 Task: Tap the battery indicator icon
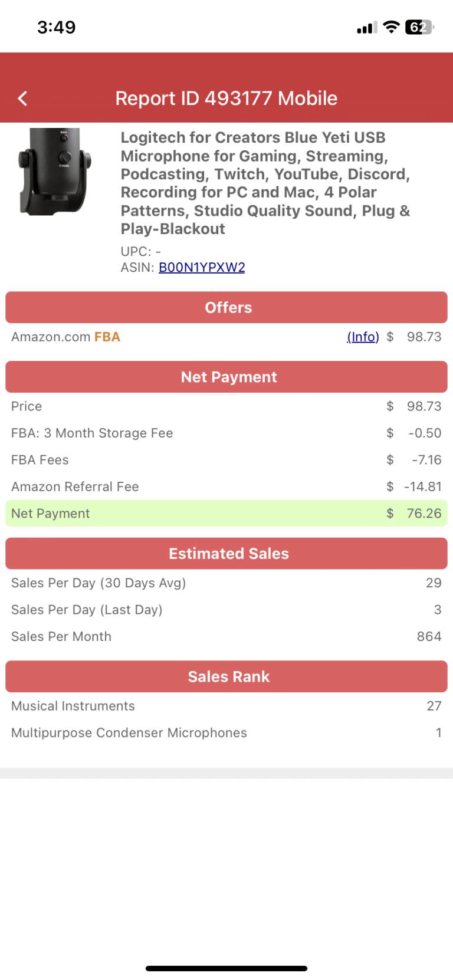[420, 27]
